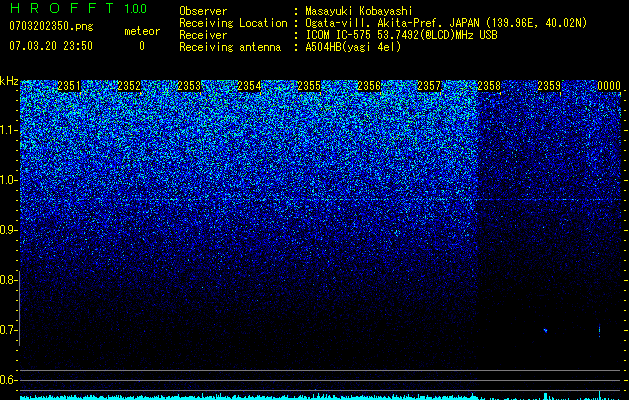Click the date stamp 07.03.20 23:50
The height and width of the screenshot is (400, 629).
51,46
